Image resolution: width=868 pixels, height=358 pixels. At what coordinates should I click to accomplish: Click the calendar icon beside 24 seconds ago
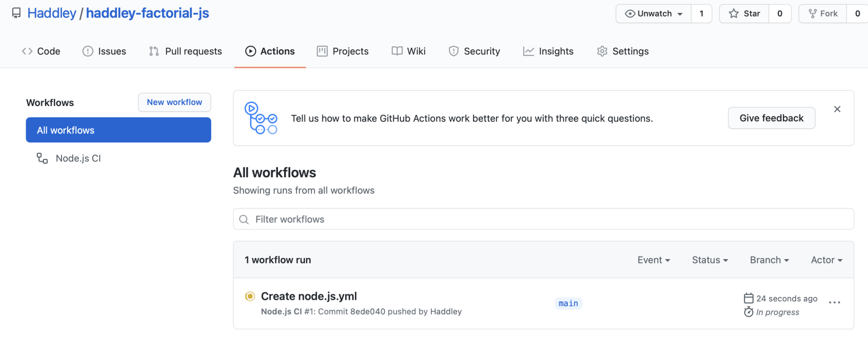[748, 298]
